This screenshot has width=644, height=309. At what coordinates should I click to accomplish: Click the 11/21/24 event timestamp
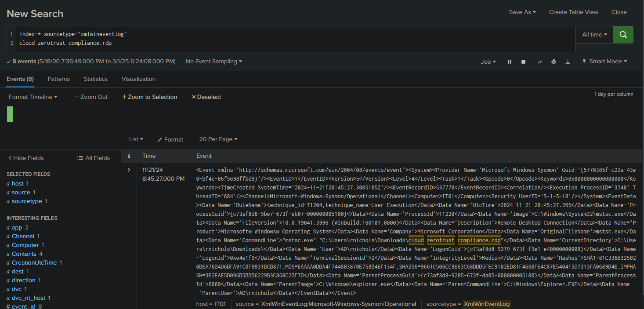[163, 174]
